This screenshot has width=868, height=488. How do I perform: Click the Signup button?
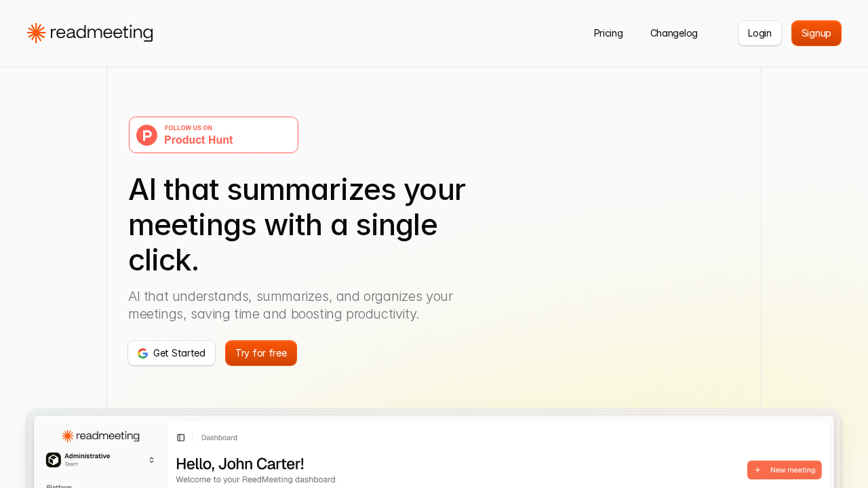coord(816,33)
